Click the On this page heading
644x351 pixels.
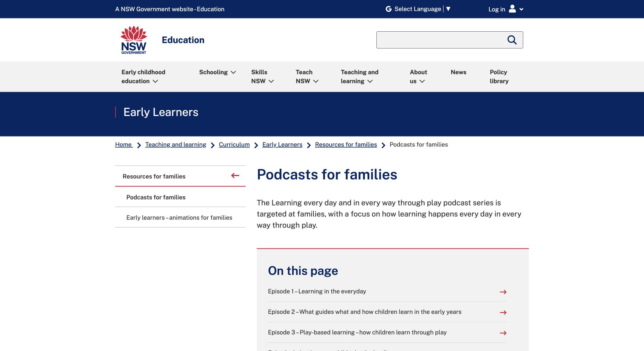click(x=303, y=270)
